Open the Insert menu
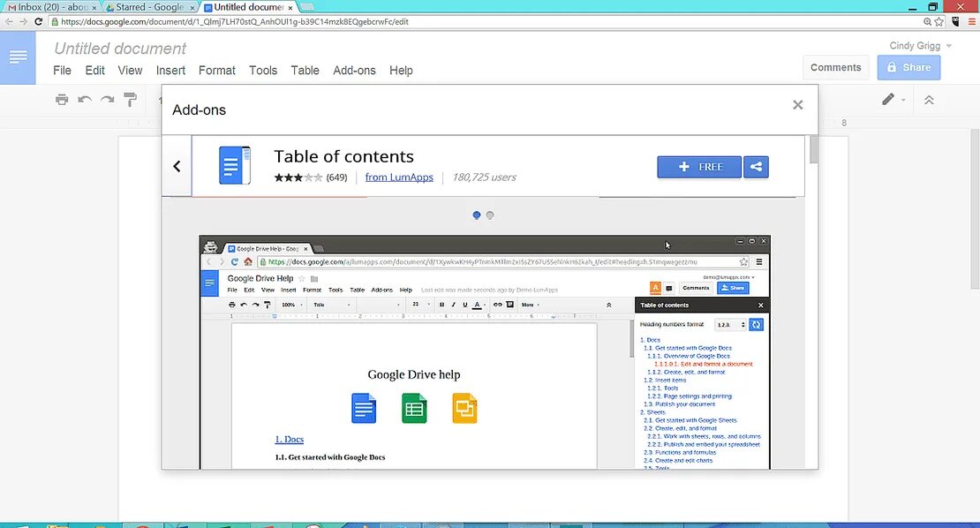Screen dimensions: 980x528 click(170, 71)
